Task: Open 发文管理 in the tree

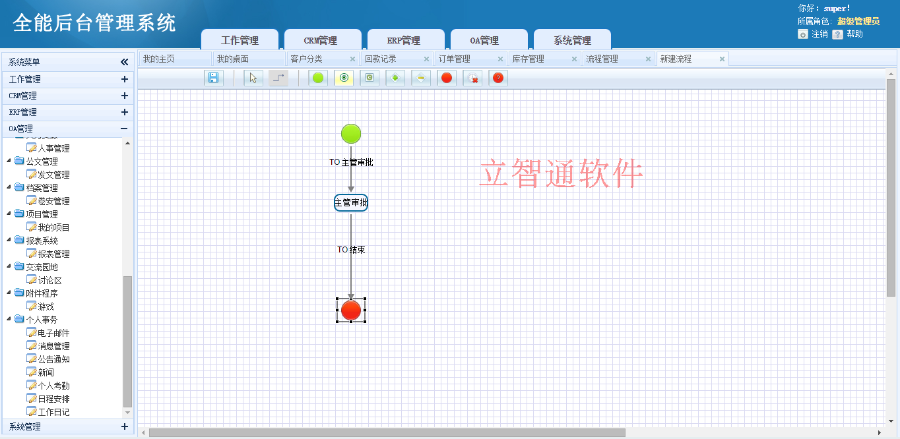Action: click(x=54, y=175)
